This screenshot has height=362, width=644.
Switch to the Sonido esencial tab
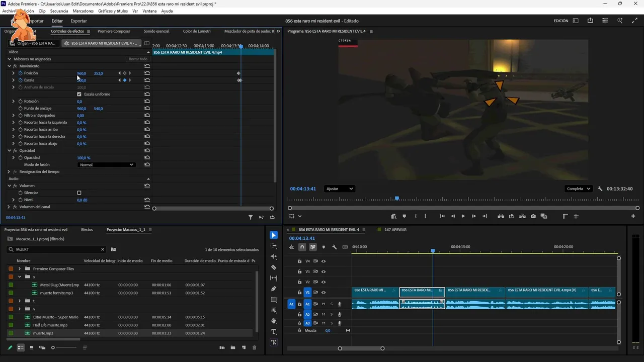point(156,31)
